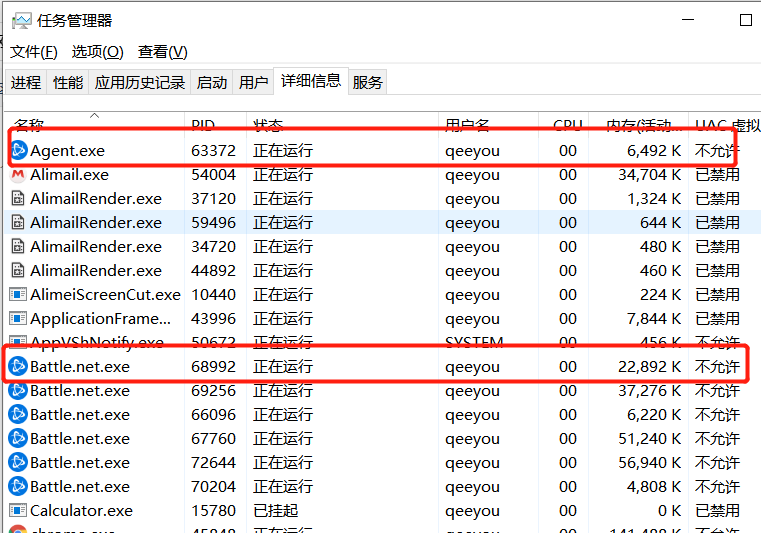Click PID cell 10440
Viewport: 761px width, 533px height.
[214, 294]
